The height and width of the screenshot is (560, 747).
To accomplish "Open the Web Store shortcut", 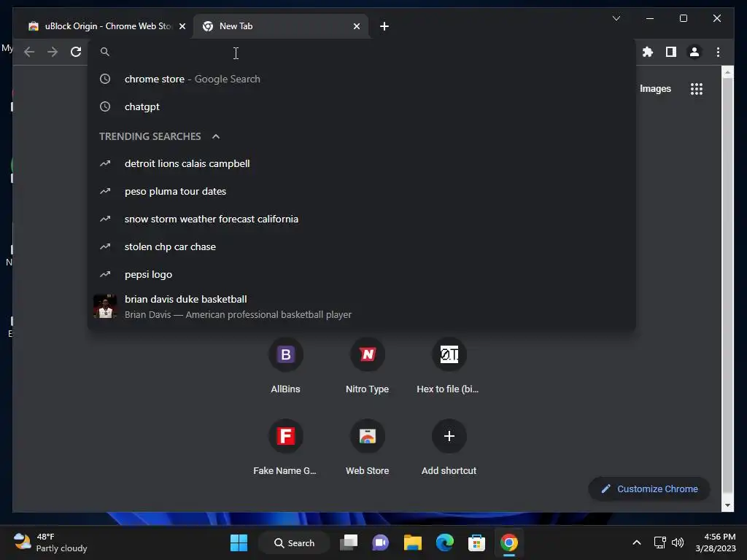I will tap(368, 447).
